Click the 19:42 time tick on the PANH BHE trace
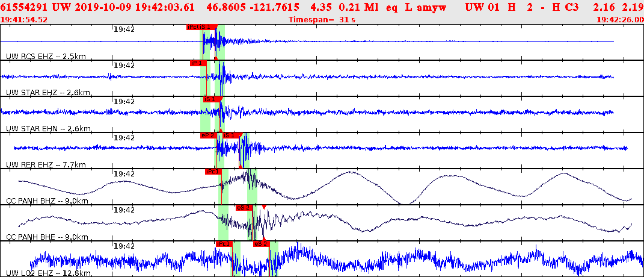644x277 pixels. 124,210
